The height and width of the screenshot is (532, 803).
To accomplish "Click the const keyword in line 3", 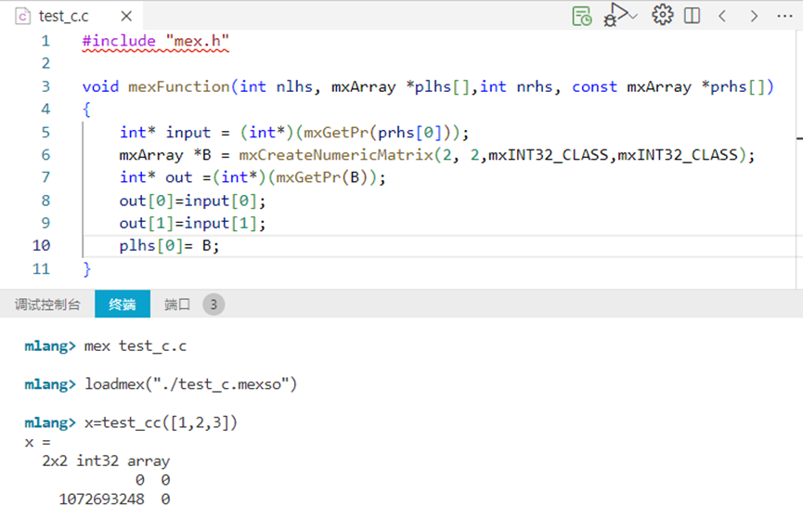I will pyautogui.click(x=594, y=86).
